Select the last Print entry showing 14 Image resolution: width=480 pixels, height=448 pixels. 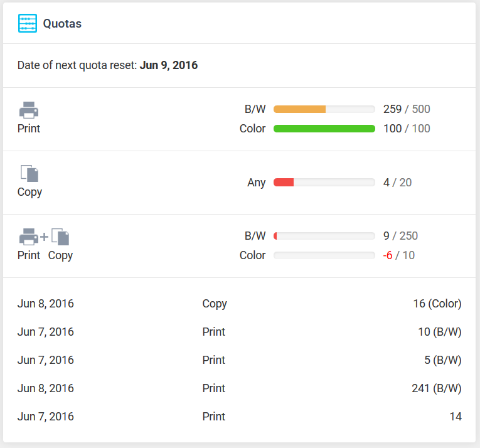pos(240,417)
